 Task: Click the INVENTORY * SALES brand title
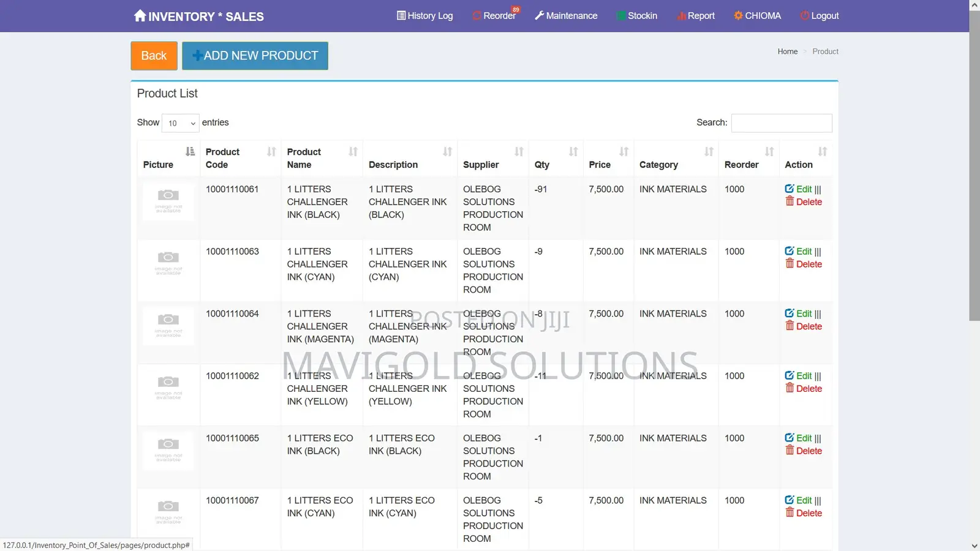point(206,17)
